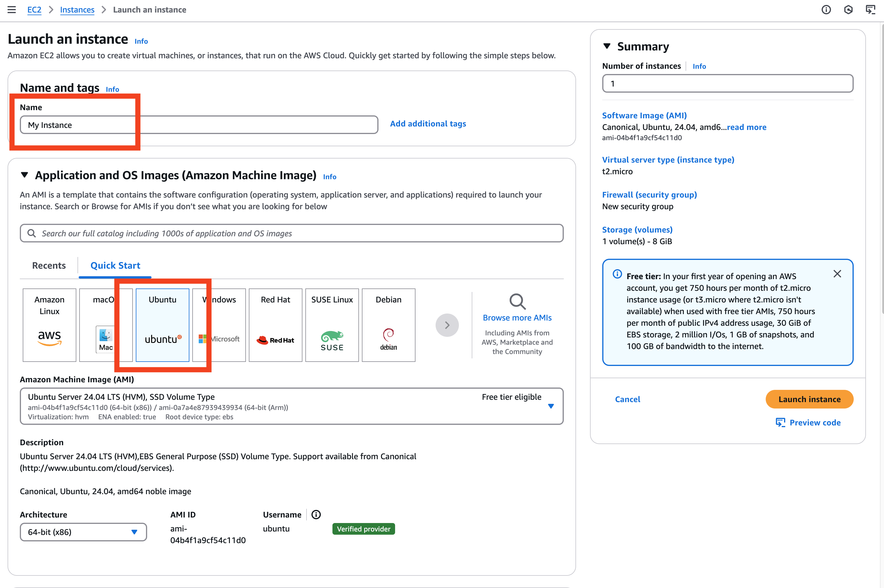
Task: Click the ami-04b4f1a9cf54c11d0 ID in Summary
Action: (642, 138)
